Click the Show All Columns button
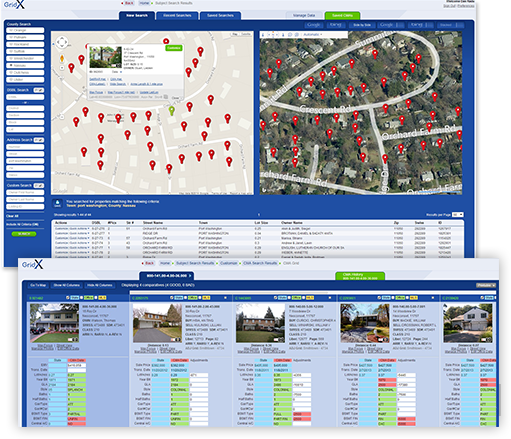Screen dimensions: 511x439 click(66, 285)
